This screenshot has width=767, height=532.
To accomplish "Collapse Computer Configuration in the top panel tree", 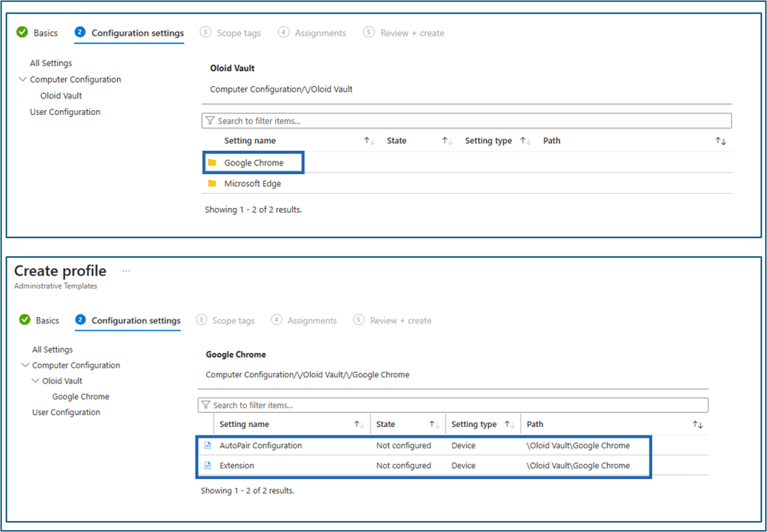I will coord(23,79).
